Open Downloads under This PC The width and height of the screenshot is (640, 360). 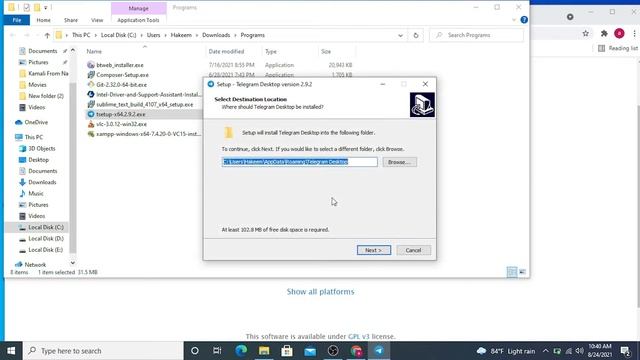42,182
